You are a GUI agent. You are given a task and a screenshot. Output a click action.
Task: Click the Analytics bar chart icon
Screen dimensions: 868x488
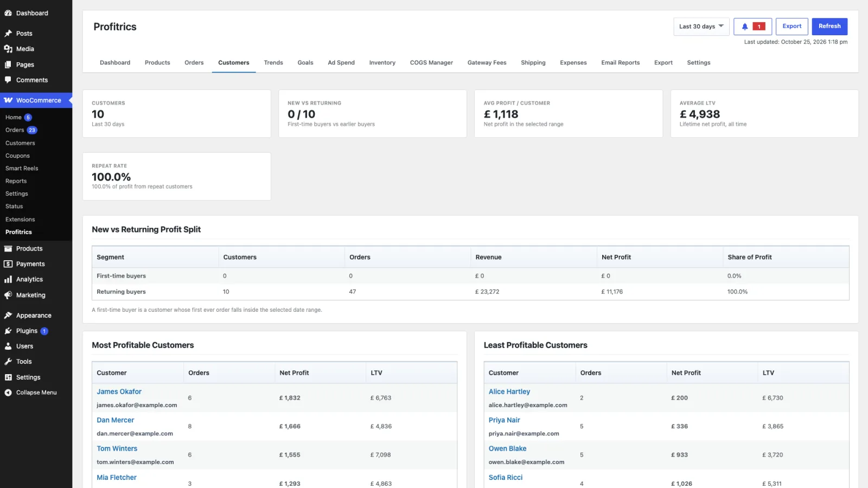point(8,279)
